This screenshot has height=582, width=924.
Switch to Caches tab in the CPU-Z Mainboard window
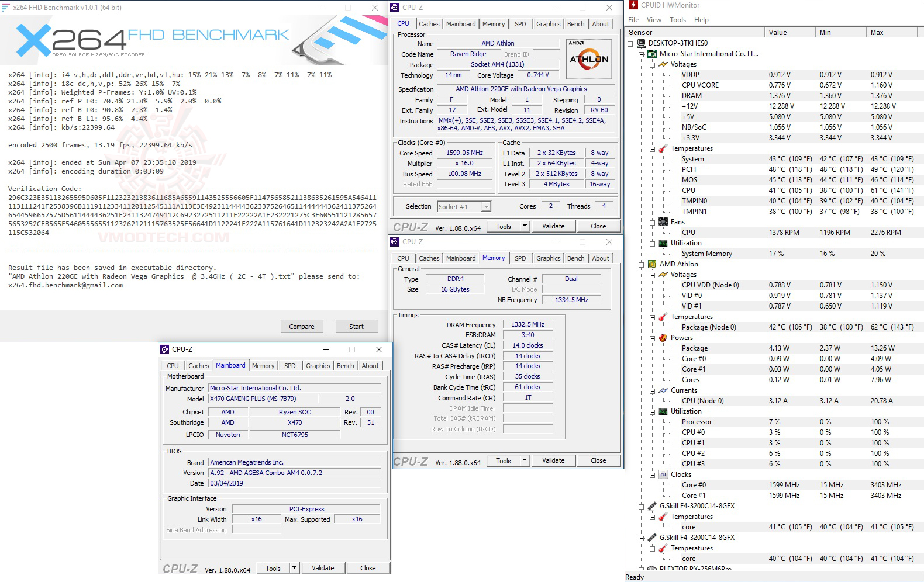[x=198, y=366]
